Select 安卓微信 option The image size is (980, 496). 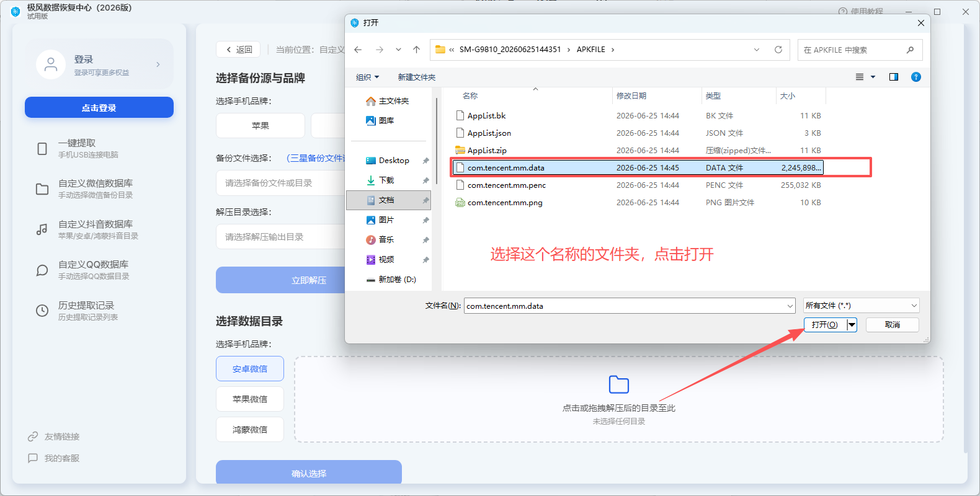[250, 369]
